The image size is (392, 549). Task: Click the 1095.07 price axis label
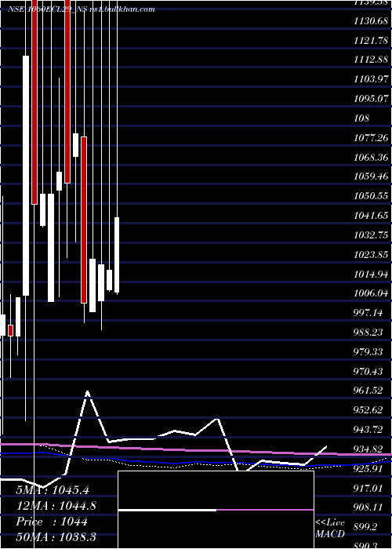(x=371, y=98)
